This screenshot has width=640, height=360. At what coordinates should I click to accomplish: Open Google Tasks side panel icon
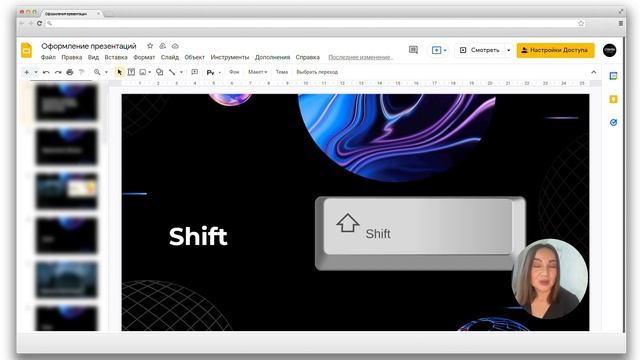[x=613, y=122]
